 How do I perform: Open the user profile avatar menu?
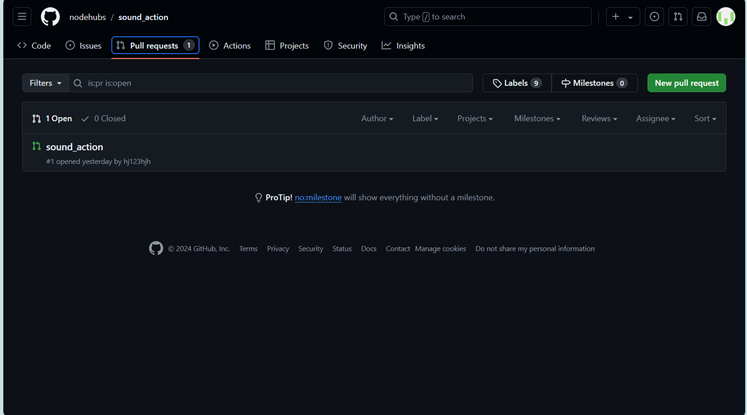(726, 17)
